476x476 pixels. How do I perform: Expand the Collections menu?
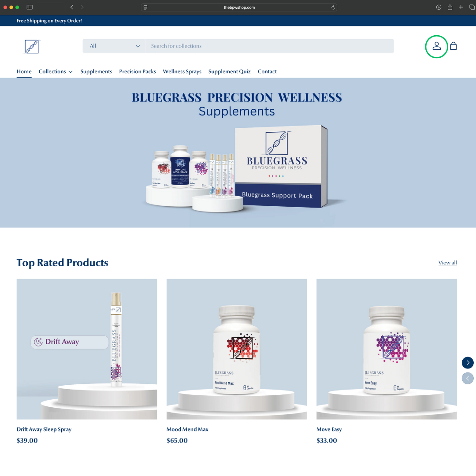(56, 72)
